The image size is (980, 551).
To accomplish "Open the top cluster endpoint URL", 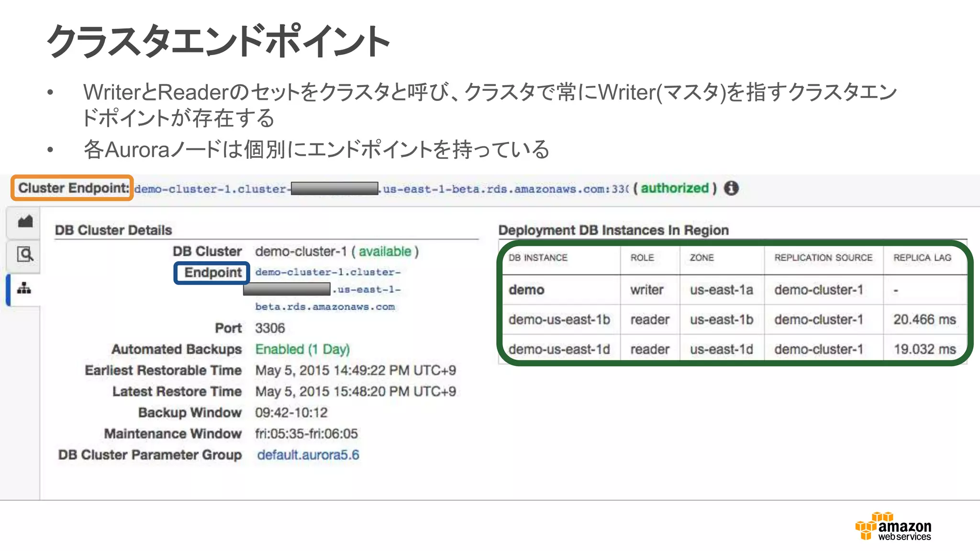I will coord(381,189).
